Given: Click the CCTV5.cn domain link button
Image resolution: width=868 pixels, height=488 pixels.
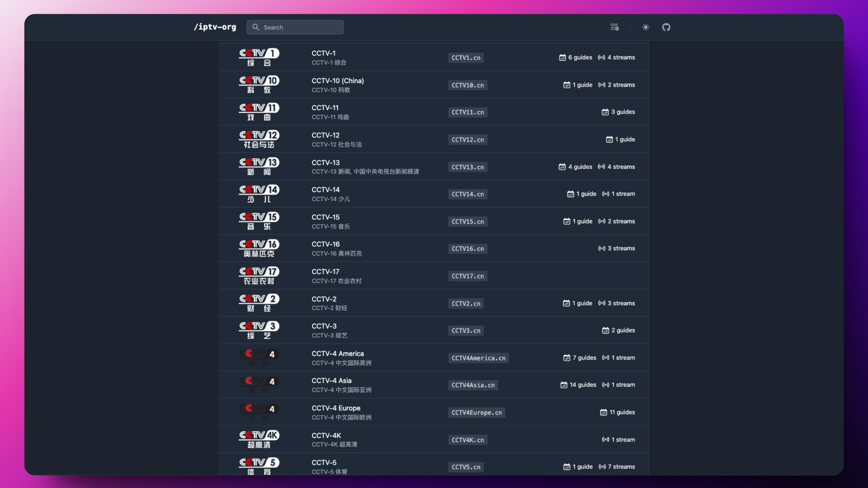Looking at the screenshot, I should pyautogui.click(x=466, y=467).
